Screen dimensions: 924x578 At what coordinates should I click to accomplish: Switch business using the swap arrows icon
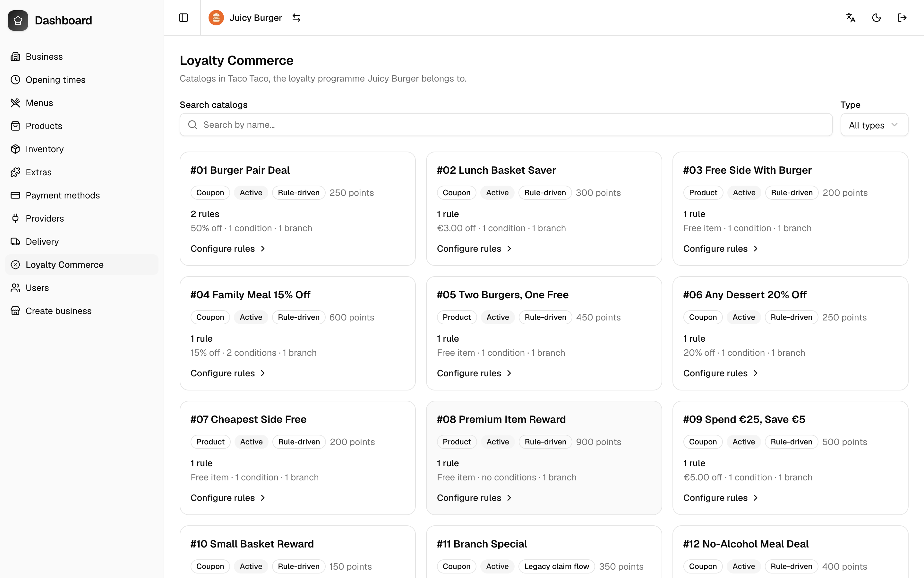tap(296, 18)
